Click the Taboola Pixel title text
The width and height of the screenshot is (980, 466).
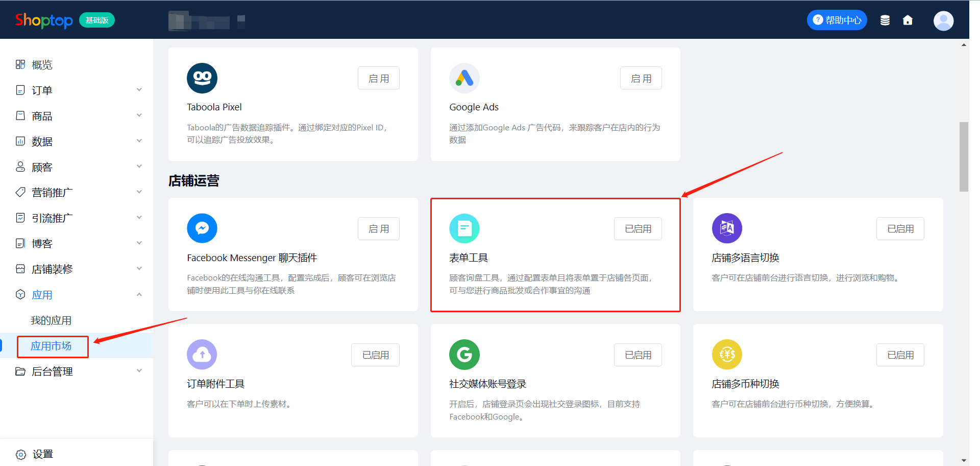[x=214, y=107]
